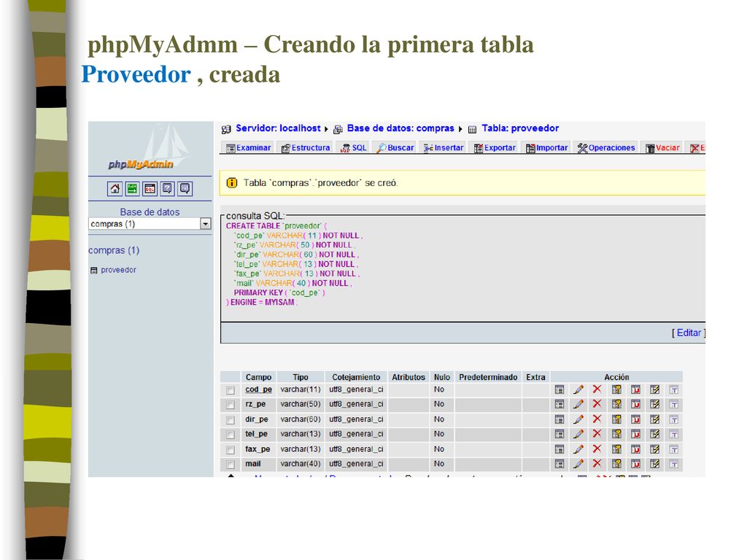Browse distinct values for cod_pe
Screen dimensions: 747x560
560,389
